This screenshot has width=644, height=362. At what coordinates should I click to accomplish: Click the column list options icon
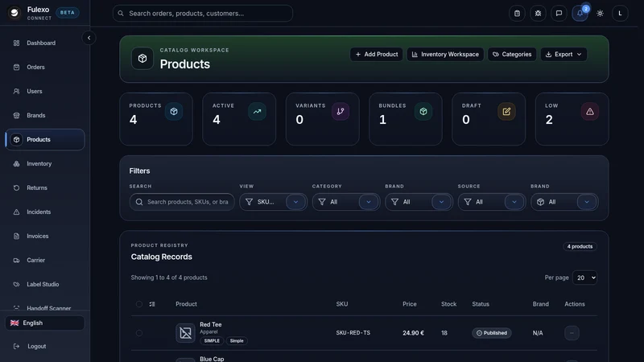coord(152,304)
